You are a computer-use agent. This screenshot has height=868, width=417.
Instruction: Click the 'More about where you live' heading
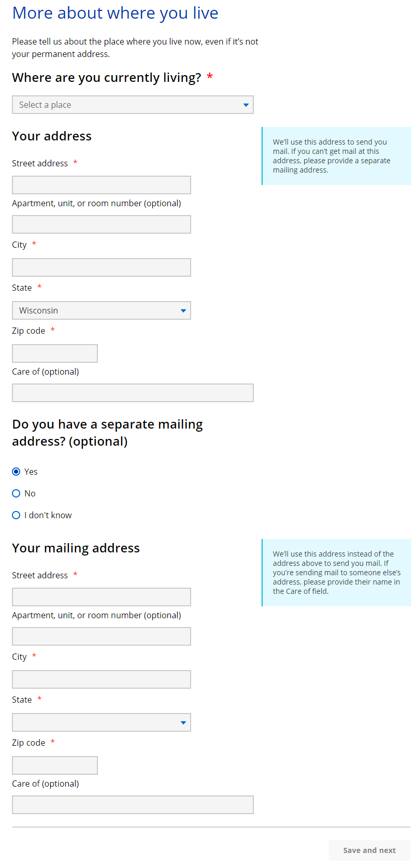(x=115, y=13)
